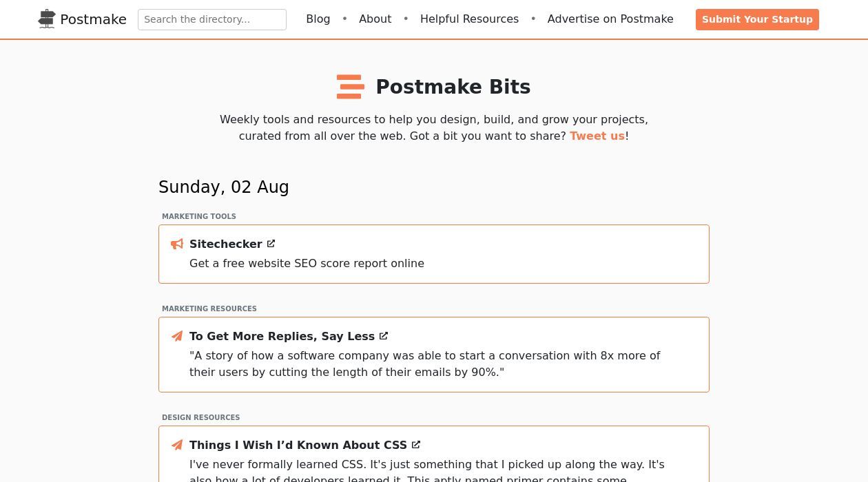Open Things I Wish I'd Known About CSS

(x=298, y=445)
